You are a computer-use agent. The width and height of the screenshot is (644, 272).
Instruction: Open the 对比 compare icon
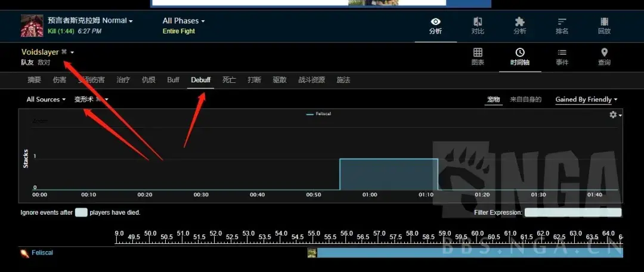click(x=478, y=22)
